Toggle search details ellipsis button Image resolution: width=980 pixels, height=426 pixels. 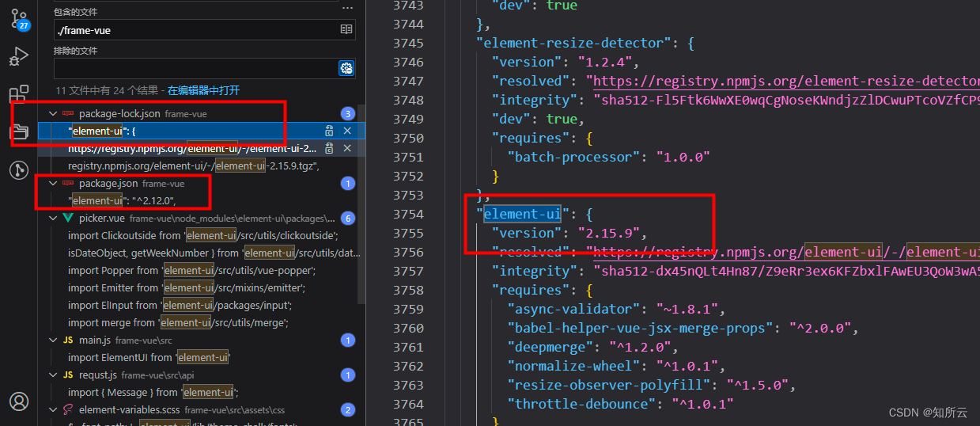pyautogui.click(x=347, y=6)
